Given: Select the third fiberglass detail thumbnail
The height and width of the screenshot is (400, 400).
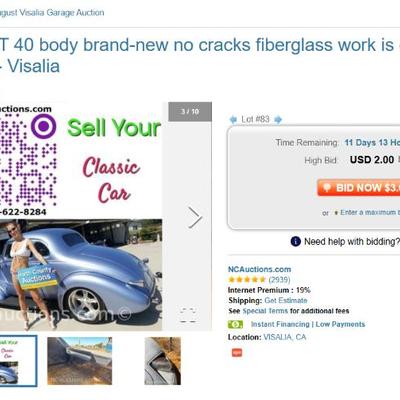Looking at the screenshot, I should pyautogui.click(x=163, y=361).
